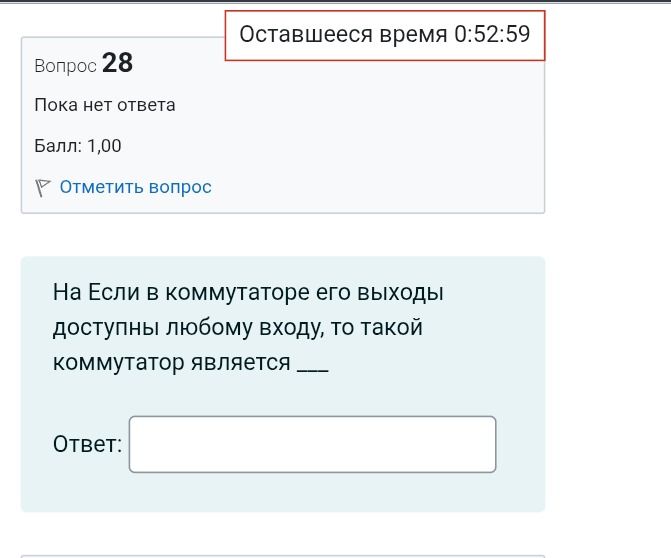The image size is (671, 558).
Task: Click the words коммутатор является in last line
Action: coord(172,363)
